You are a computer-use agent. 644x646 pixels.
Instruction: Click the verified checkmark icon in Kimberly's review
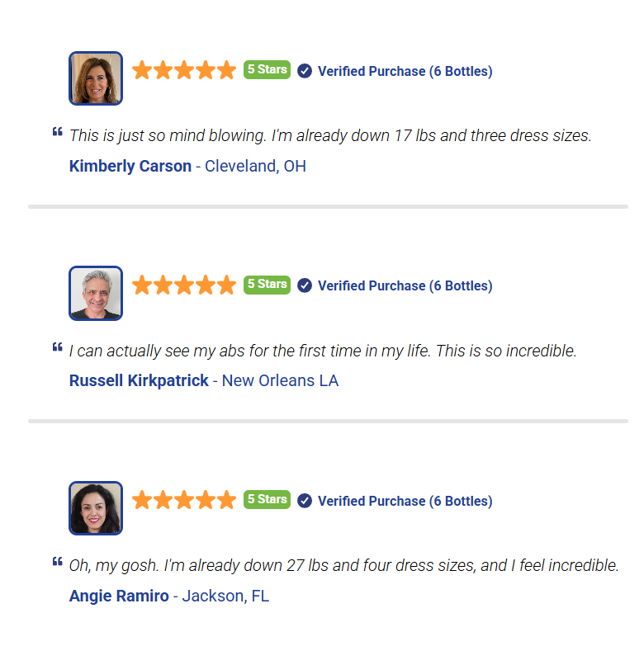pos(305,71)
